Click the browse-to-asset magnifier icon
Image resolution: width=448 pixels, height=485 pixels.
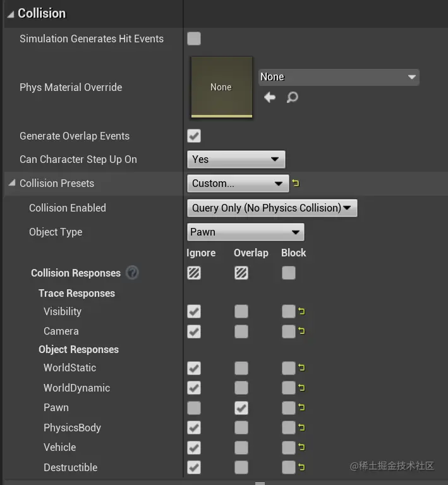(x=292, y=97)
